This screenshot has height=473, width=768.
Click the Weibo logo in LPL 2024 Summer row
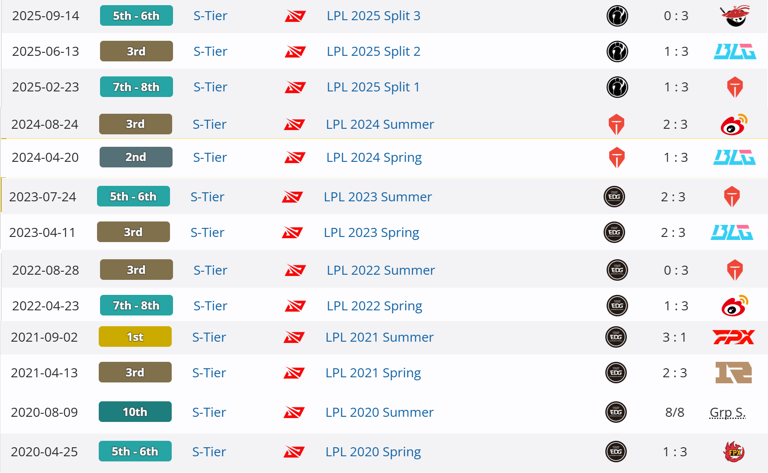pyautogui.click(x=734, y=124)
